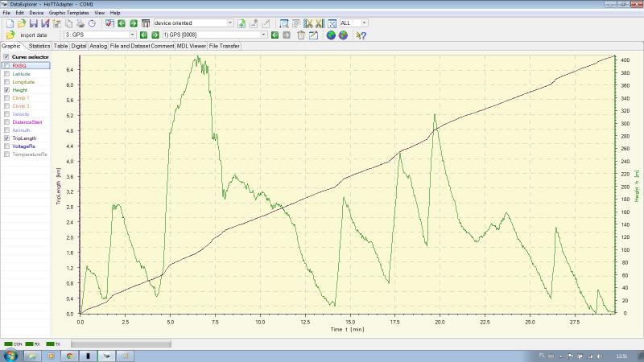The image size is (644, 362).
Task: Click the help question mark icon
Action: tap(361, 35)
